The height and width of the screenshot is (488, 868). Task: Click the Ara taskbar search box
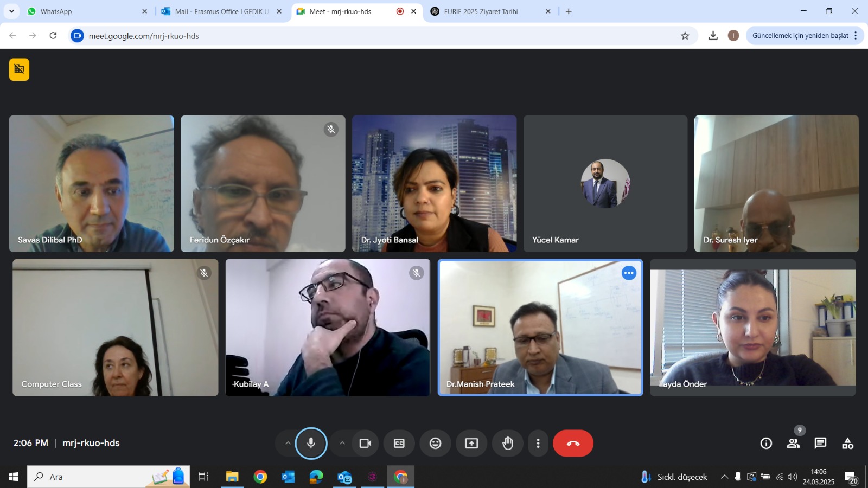tap(108, 477)
